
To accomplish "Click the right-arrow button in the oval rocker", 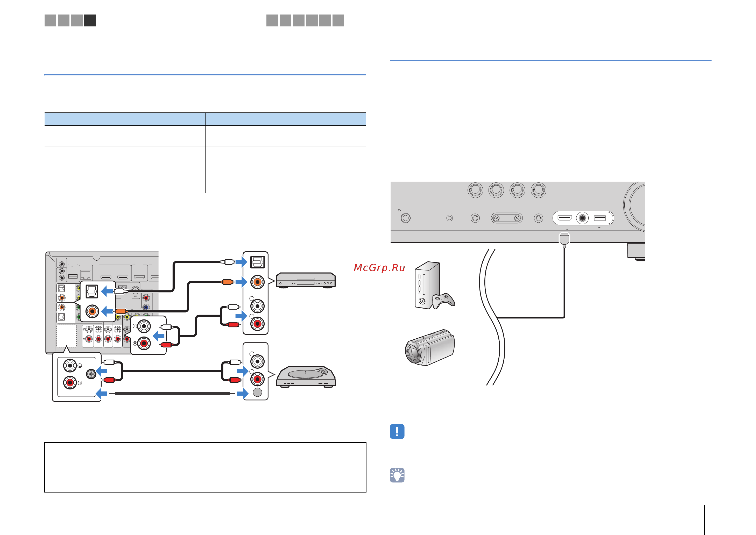I will click(x=517, y=218).
